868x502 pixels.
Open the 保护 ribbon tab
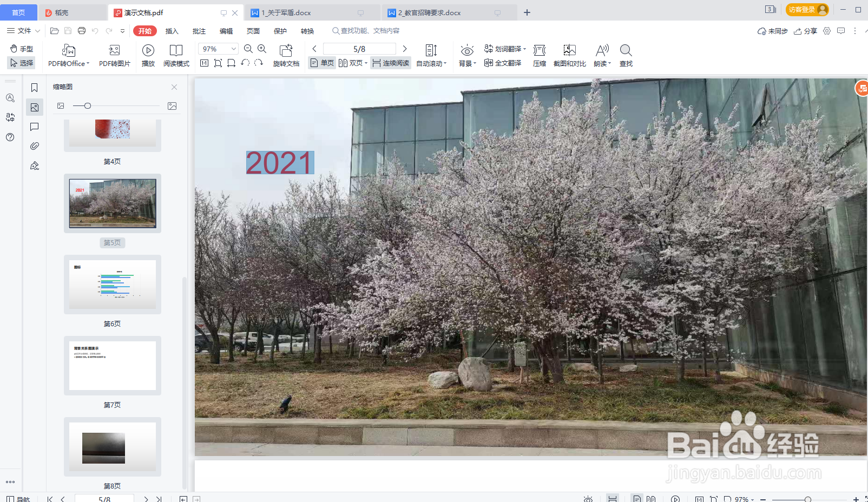click(280, 31)
